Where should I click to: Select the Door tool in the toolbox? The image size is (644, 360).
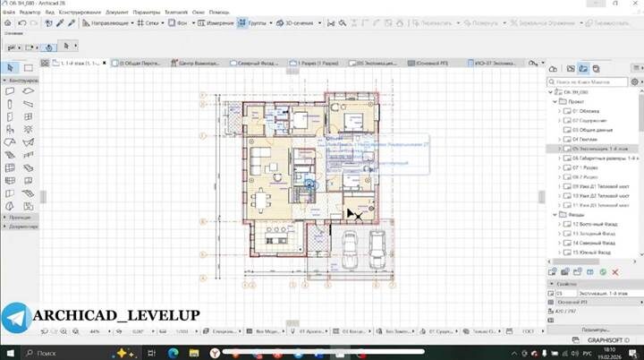[10, 116]
